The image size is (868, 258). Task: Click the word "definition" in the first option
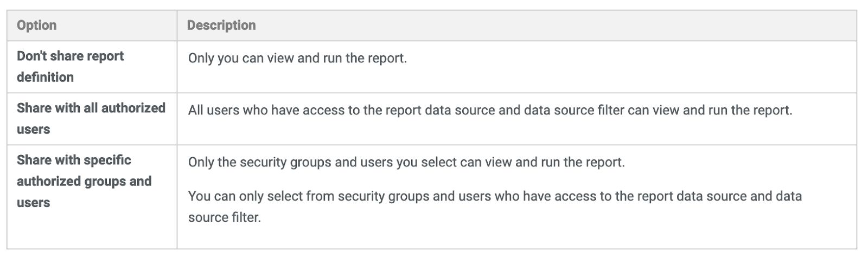45,77
